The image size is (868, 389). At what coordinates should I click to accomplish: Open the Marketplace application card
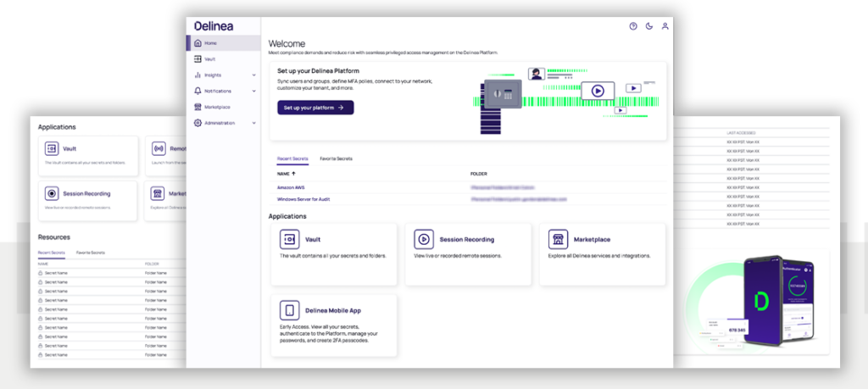603,254
